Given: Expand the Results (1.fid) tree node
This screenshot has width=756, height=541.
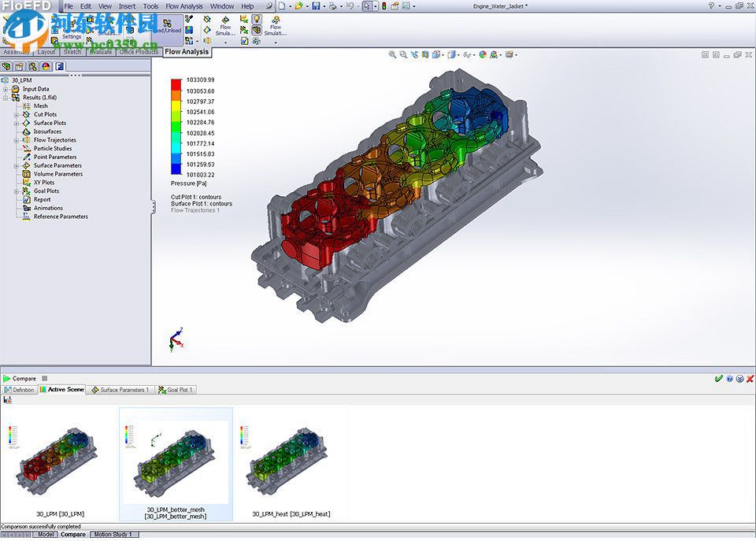Looking at the screenshot, I should [x=6, y=96].
